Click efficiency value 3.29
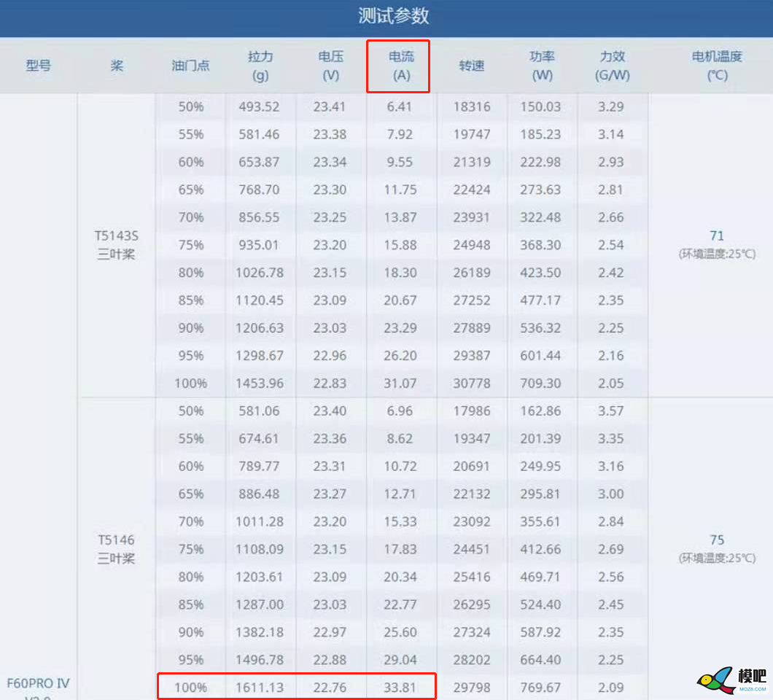 [611, 106]
